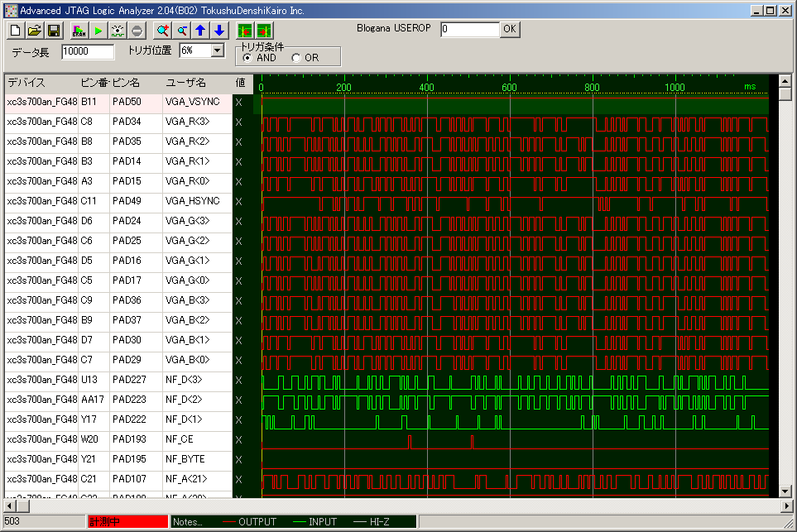The image size is (797, 532).
Task: Click the Notes... label in status bar
Action: click(x=189, y=522)
